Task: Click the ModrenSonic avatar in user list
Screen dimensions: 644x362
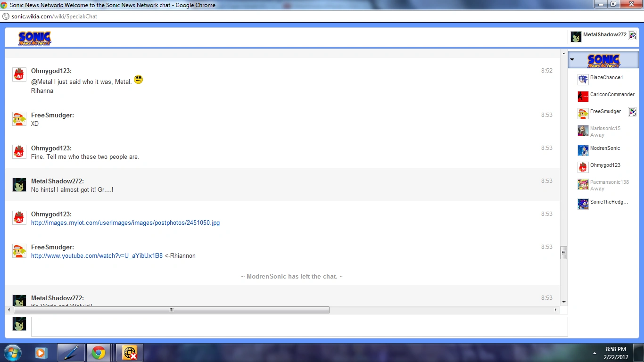Action: click(x=583, y=150)
